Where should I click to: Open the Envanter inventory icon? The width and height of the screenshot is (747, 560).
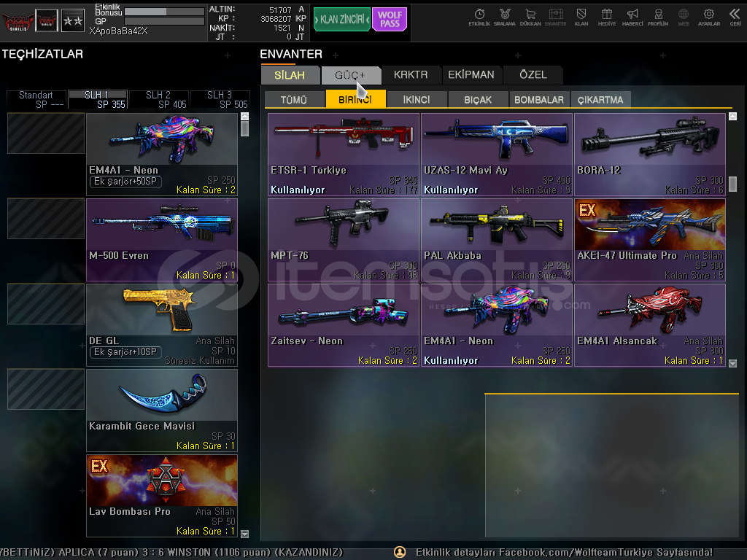[555, 17]
